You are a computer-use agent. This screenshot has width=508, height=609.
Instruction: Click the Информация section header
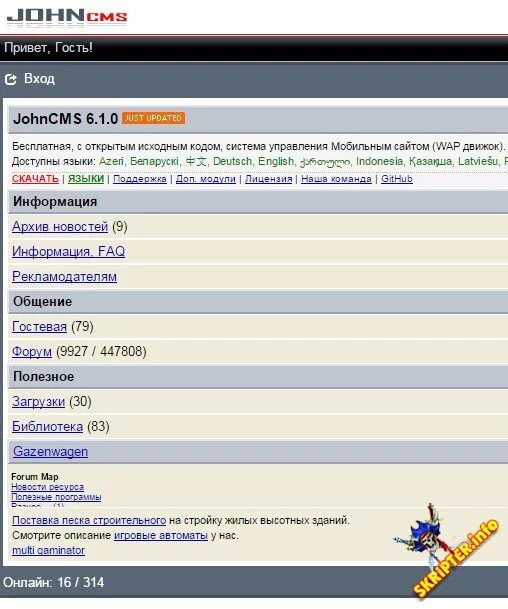point(55,202)
